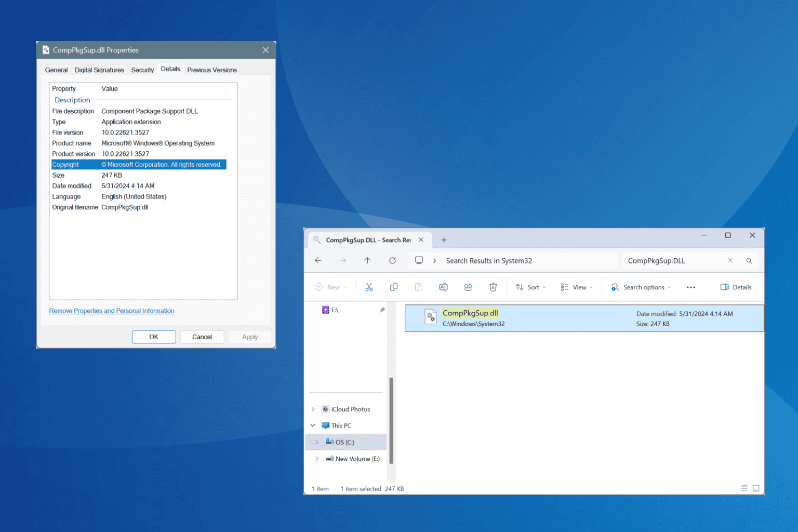Select the Original filename row
Image resolution: width=798 pixels, height=532 pixels.
click(x=139, y=207)
